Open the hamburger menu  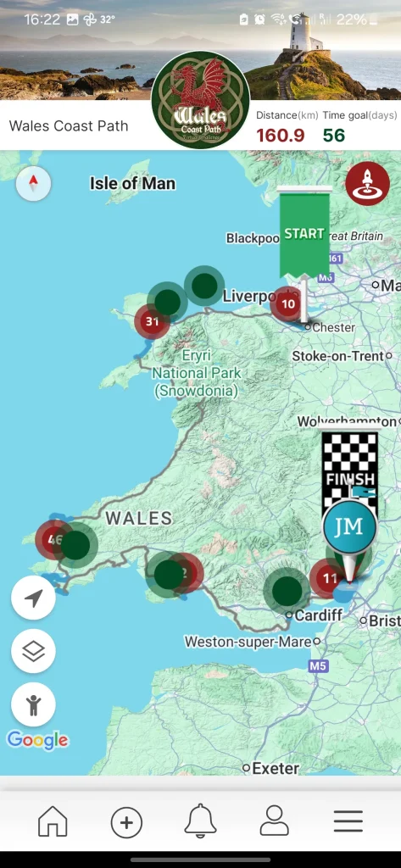tap(348, 821)
